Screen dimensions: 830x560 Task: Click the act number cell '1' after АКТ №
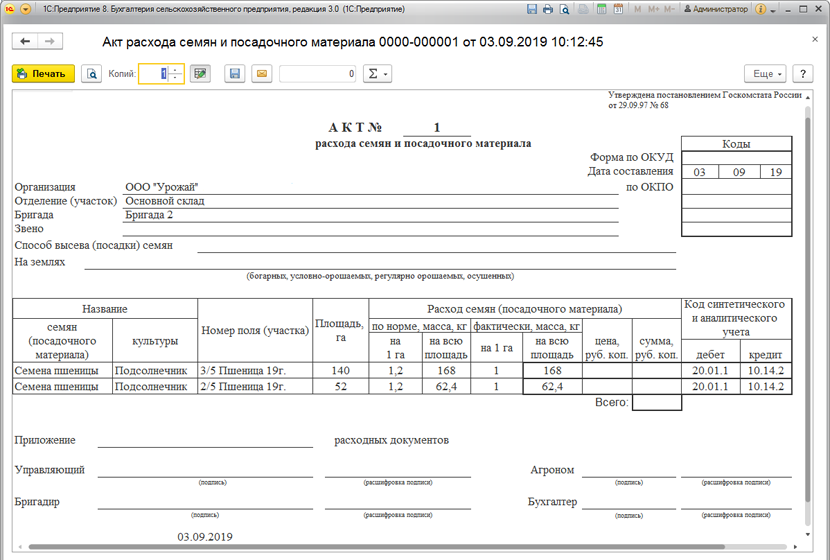(x=437, y=128)
